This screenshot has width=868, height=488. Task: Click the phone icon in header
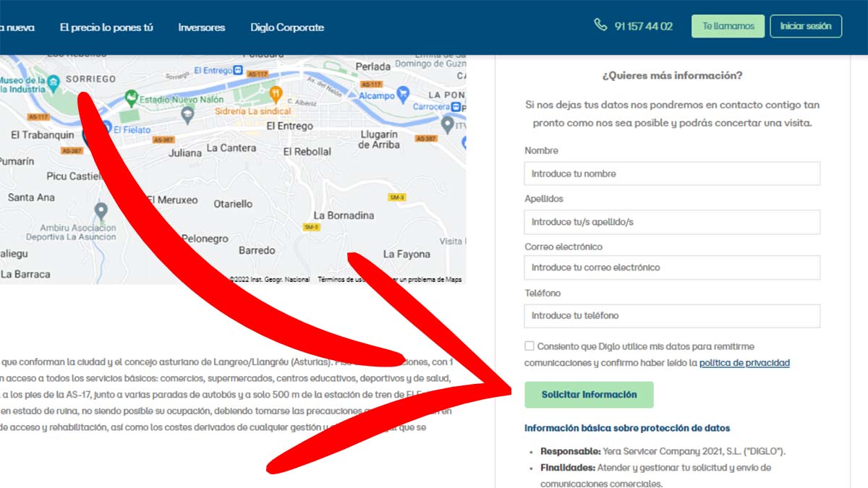pos(600,25)
